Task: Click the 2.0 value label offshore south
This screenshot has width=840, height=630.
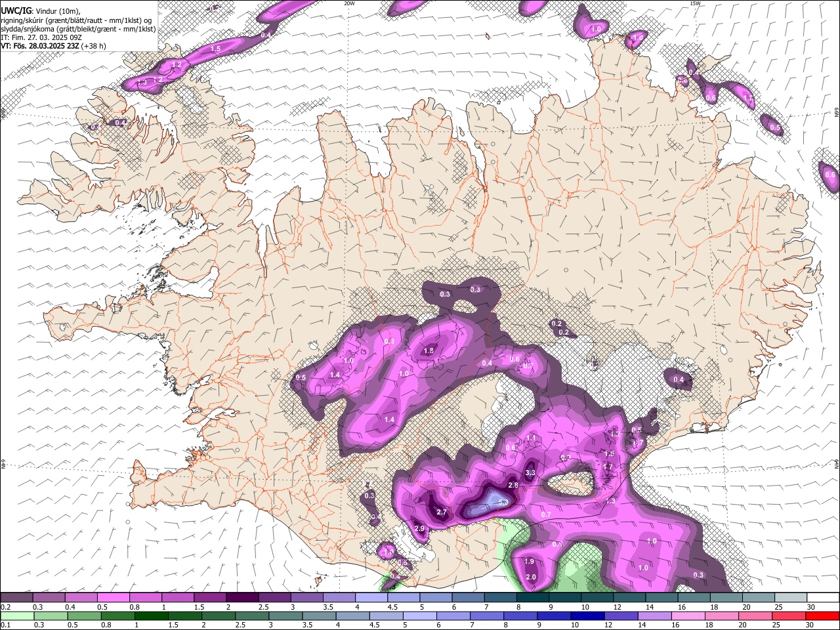Action: 531,577
